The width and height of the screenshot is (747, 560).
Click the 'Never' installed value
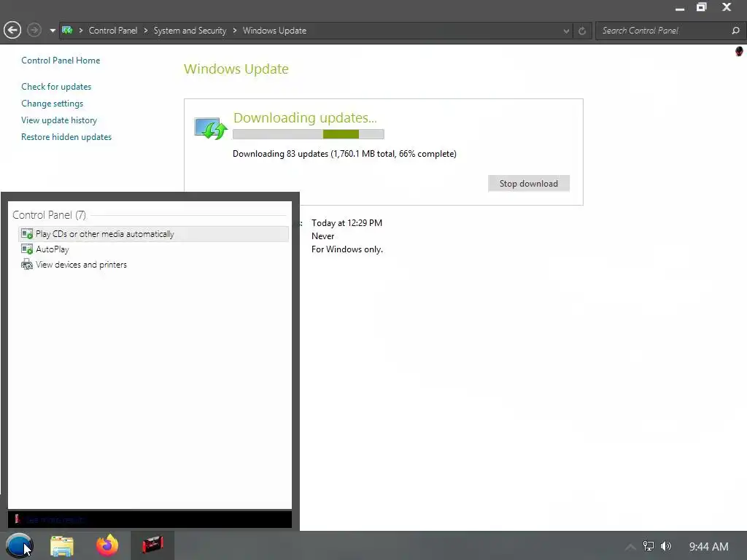click(x=323, y=236)
